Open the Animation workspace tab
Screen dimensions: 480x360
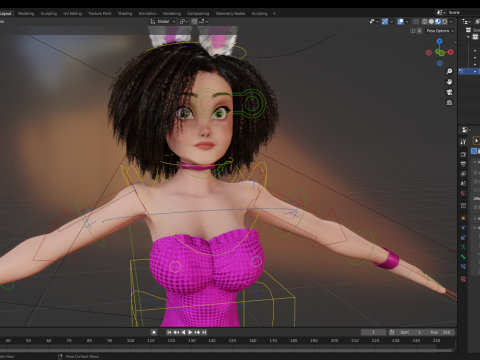(x=148, y=14)
